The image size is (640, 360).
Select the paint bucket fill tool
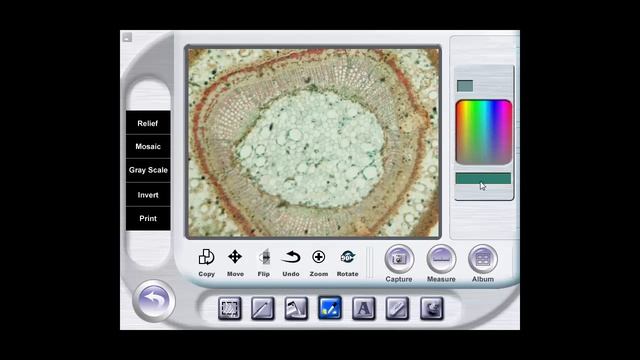coord(296,308)
